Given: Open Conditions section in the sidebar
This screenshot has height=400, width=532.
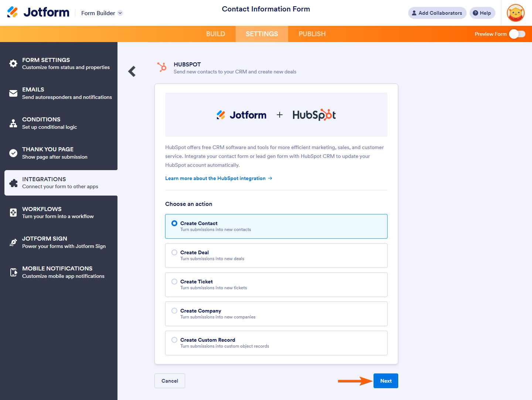Looking at the screenshot, I should [61, 123].
